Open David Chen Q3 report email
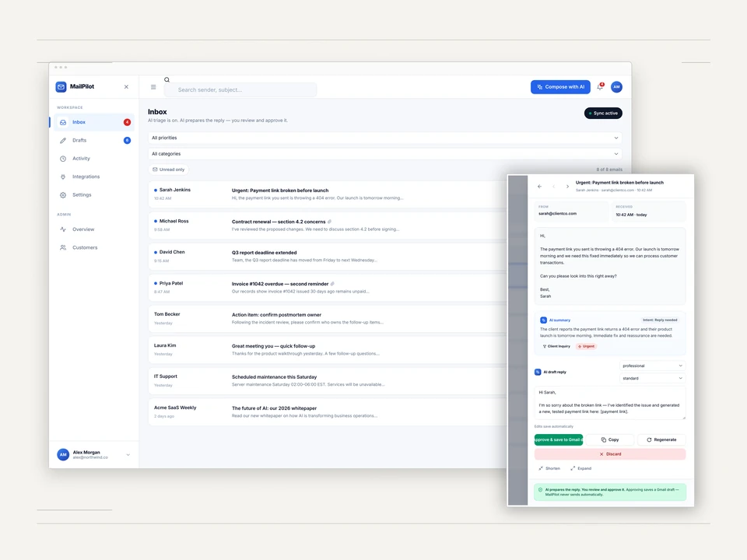This screenshot has width=747, height=560. tap(328, 257)
